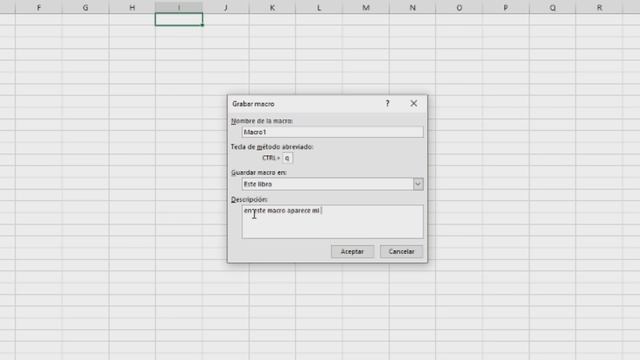This screenshot has height=360, width=640.
Task: Select column M header
Action: click(366, 7)
